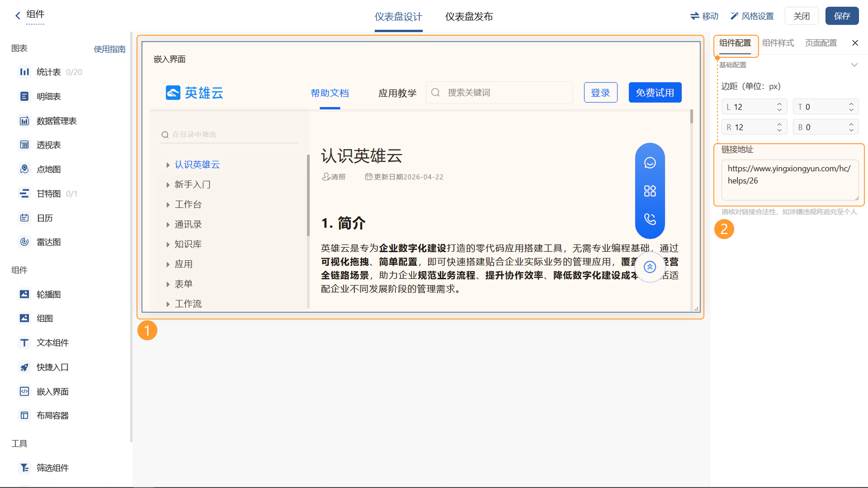Select the 文本组件 T icon
The width and height of the screenshot is (868, 488).
pos(24,343)
